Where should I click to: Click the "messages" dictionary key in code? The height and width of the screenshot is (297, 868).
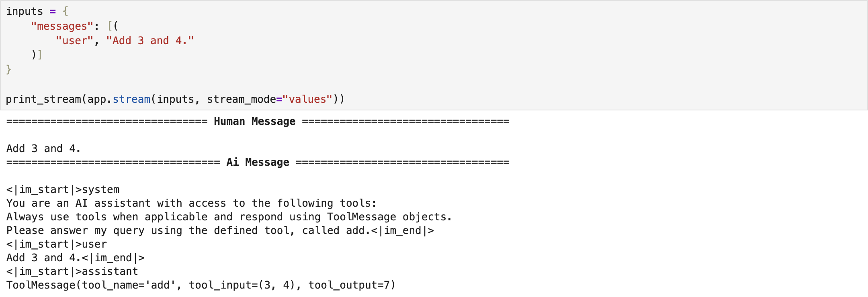(62, 26)
